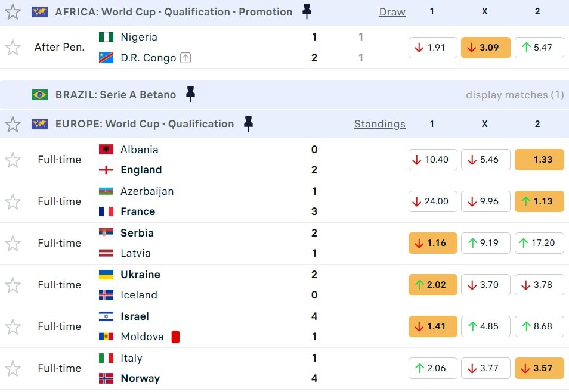This screenshot has height=392, width=569.
Task: Click the 3.57 Norway win odds
Action: click(x=539, y=368)
